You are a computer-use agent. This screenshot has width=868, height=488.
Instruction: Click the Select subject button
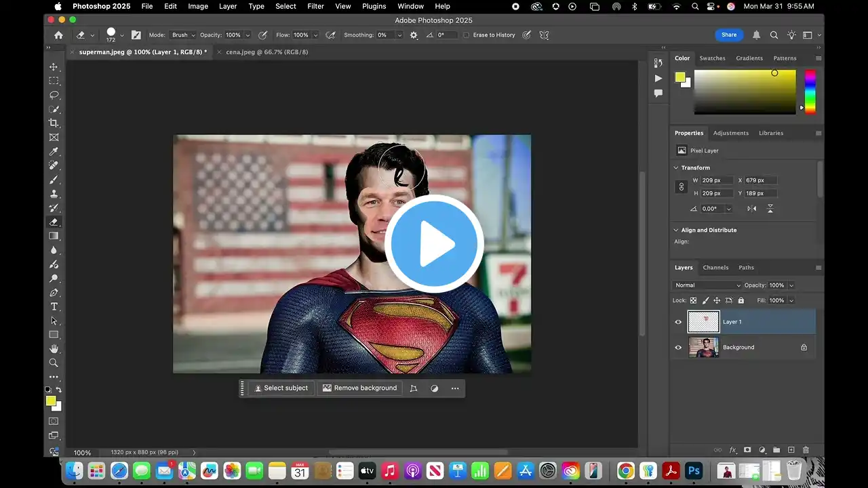pos(280,388)
